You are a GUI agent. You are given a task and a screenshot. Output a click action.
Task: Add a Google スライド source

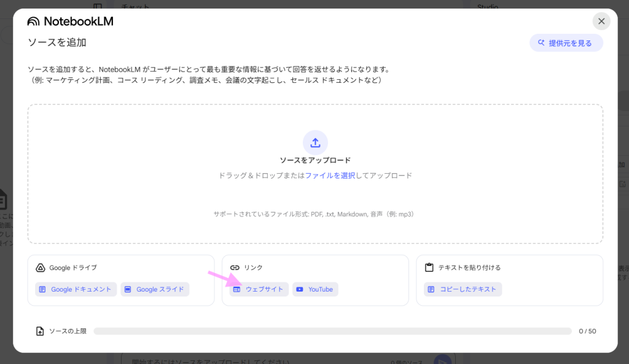click(155, 290)
